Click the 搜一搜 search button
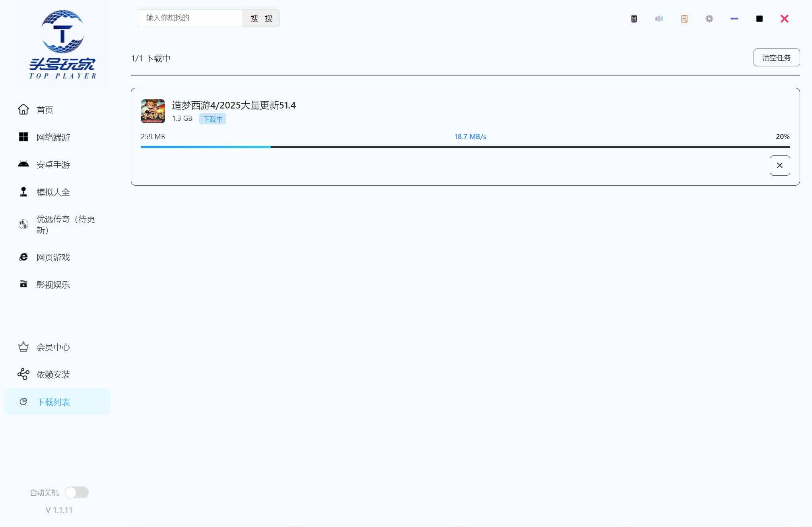The image size is (812, 527). (261, 18)
